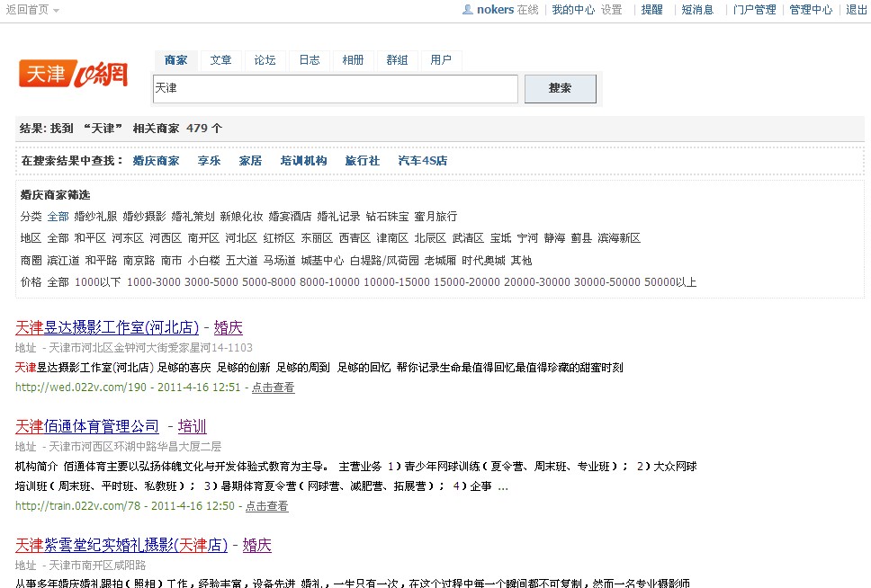Choose the 蜜月旅行 category
871x588 pixels.
[x=435, y=217]
